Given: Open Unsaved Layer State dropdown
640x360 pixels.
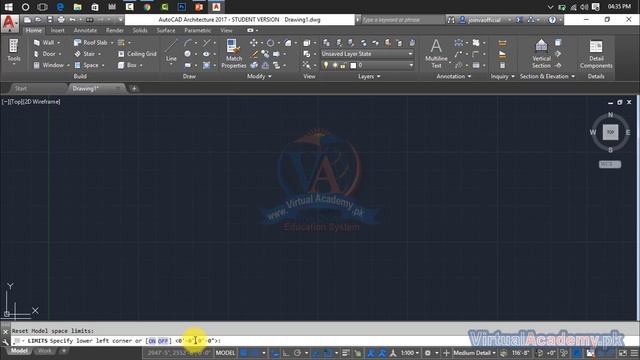Looking at the screenshot, I should [x=367, y=54].
